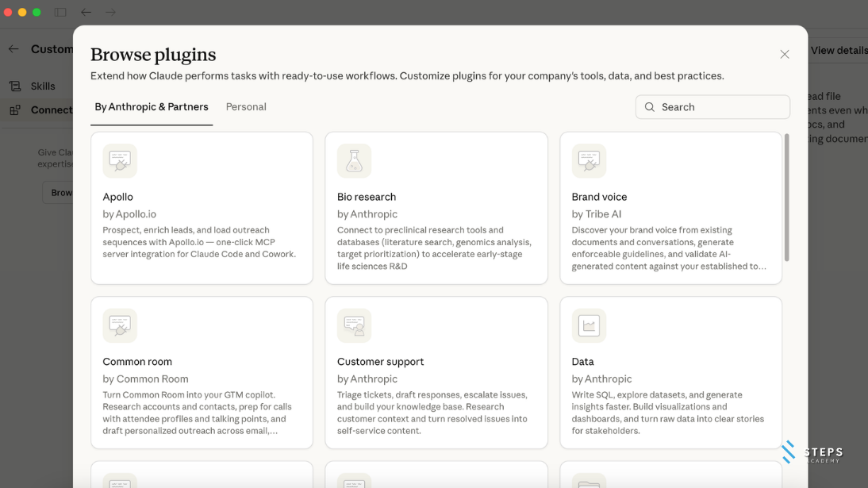This screenshot has height=488, width=868.
Task: Click the Customer support plugin icon
Action: click(354, 325)
